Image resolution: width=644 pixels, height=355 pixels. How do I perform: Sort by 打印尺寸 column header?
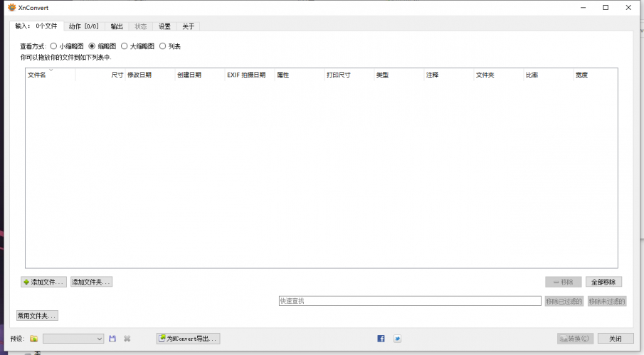[x=349, y=75]
